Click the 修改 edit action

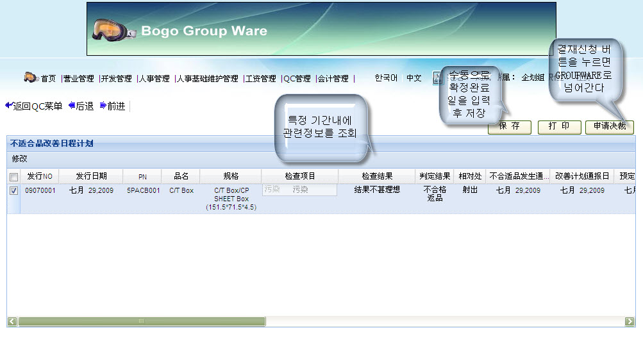(19, 159)
